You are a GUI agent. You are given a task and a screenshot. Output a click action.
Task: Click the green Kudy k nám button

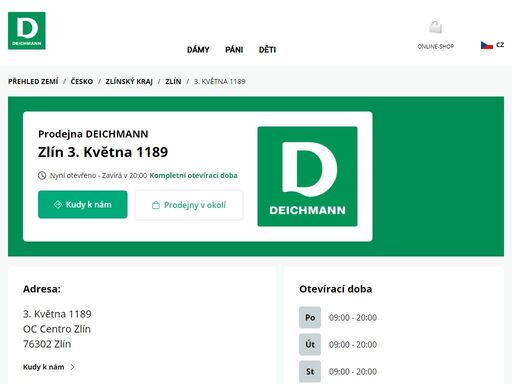pyautogui.click(x=83, y=204)
